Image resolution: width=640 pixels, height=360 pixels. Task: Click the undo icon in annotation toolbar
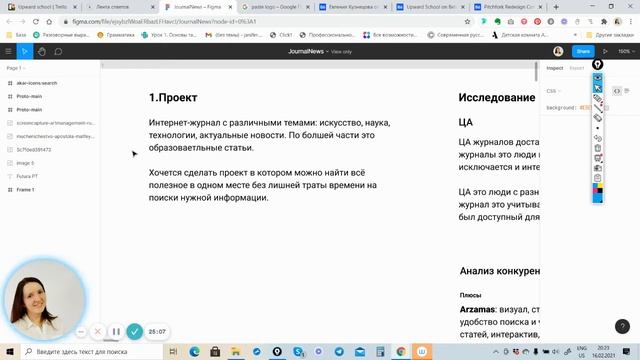[598, 138]
